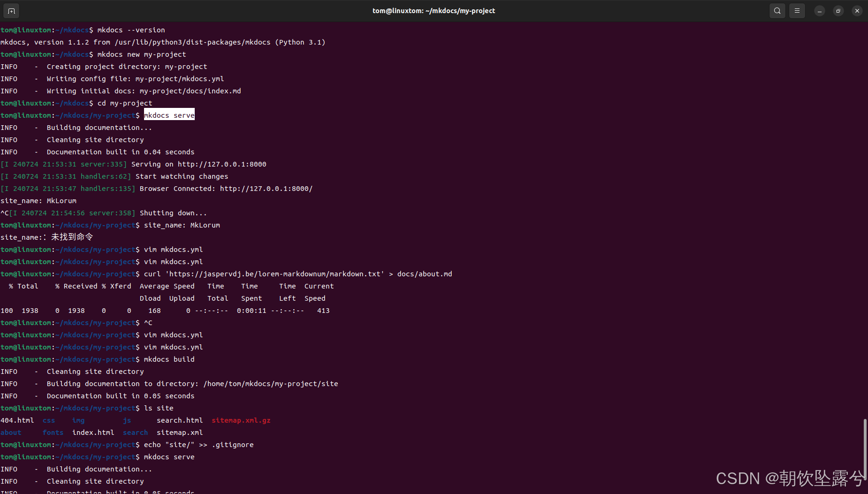Click mkdocs version 1.1.2 output line

163,42
